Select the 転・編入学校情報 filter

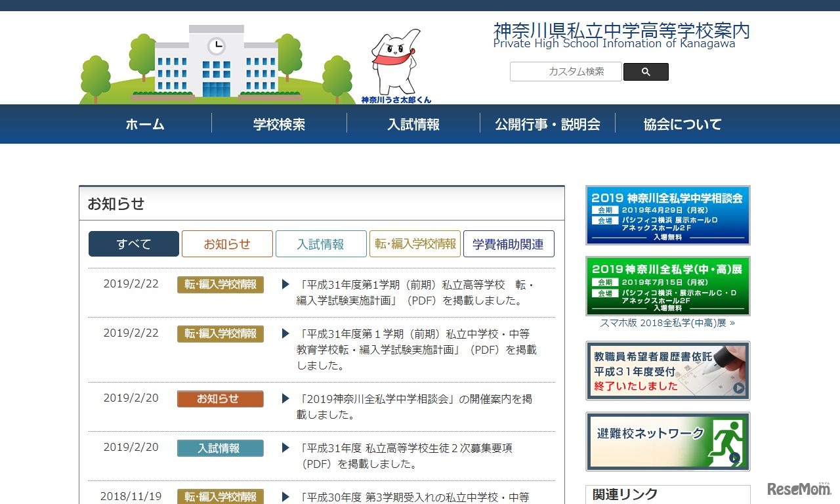(x=415, y=243)
